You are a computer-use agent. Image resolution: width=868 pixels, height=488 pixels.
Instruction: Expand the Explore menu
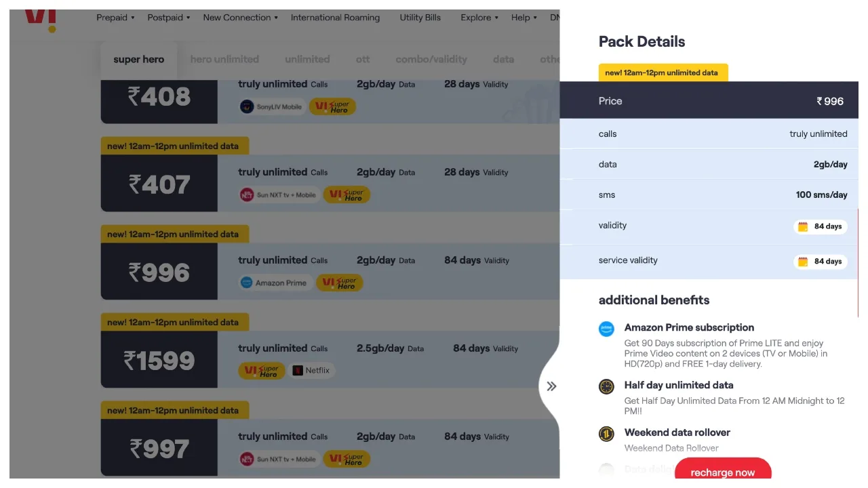point(479,18)
